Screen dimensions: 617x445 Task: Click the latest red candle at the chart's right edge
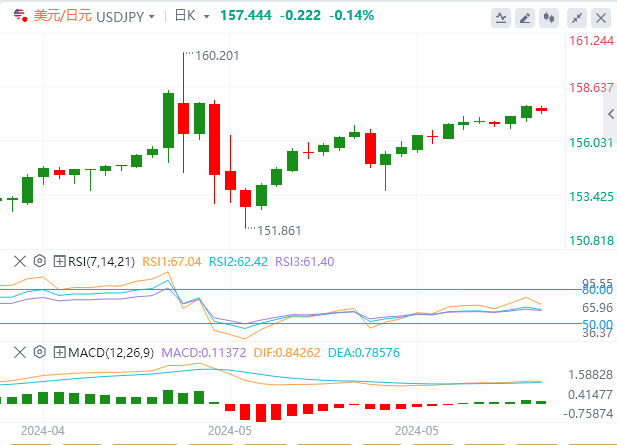tap(541, 110)
